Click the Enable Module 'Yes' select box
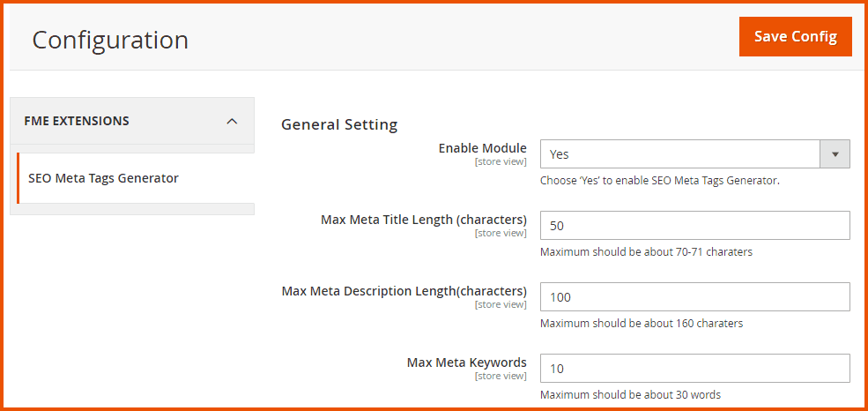868x411 pixels. tap(679, 154)
